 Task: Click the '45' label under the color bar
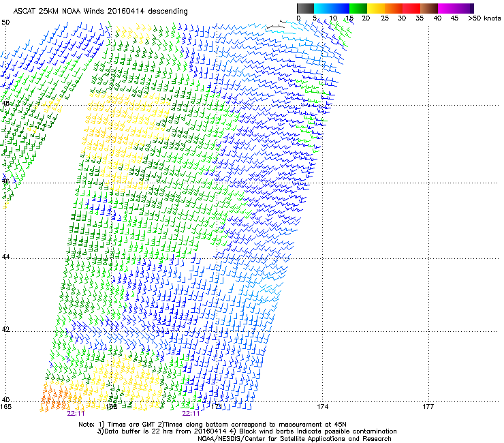click(454, 18)
